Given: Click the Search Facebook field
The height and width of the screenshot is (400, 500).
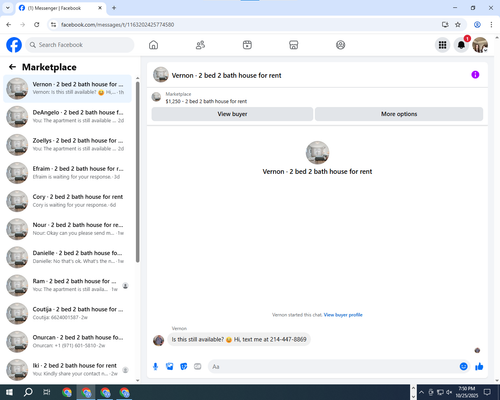Looking at the screenshot, I should 80,45.
